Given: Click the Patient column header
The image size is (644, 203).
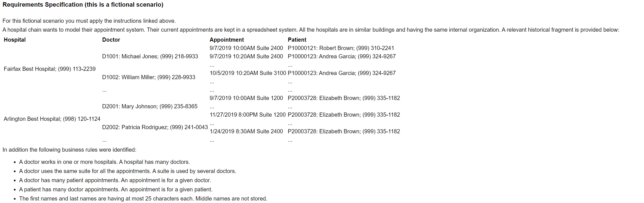Looking at the screenshot, I should click(x=297, y=40).
